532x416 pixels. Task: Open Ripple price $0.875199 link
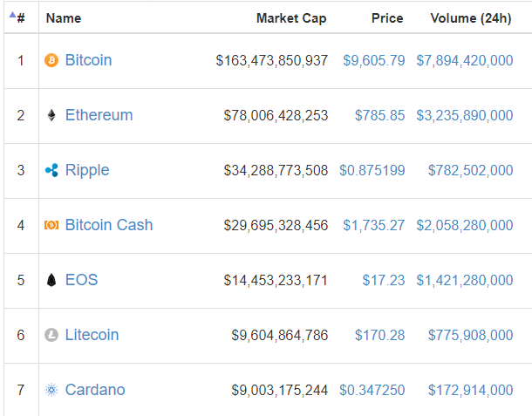tap(372, 170)
